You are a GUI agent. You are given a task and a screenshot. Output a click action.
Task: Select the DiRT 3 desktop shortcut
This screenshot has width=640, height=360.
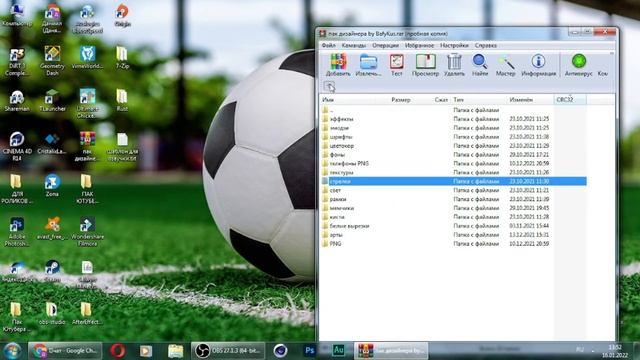pyautogui.click(x=17, y=61)
